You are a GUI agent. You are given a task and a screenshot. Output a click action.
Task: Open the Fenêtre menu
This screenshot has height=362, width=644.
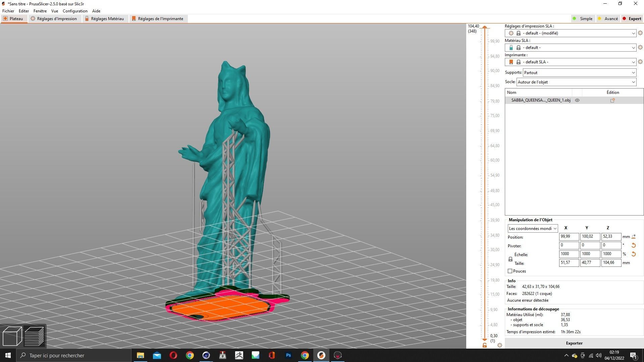click(40, 11)
